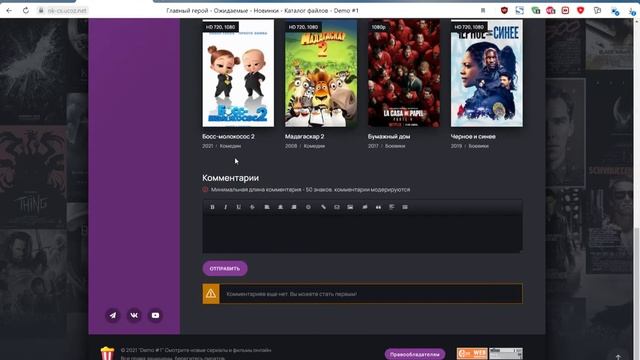
Task: Click the Черное и синее poster
Action: tap(487, 73)
